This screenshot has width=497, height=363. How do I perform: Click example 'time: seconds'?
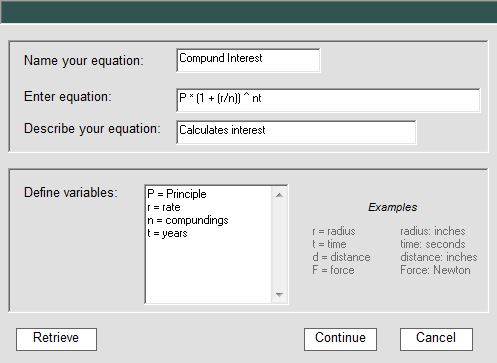coord(433,244)
